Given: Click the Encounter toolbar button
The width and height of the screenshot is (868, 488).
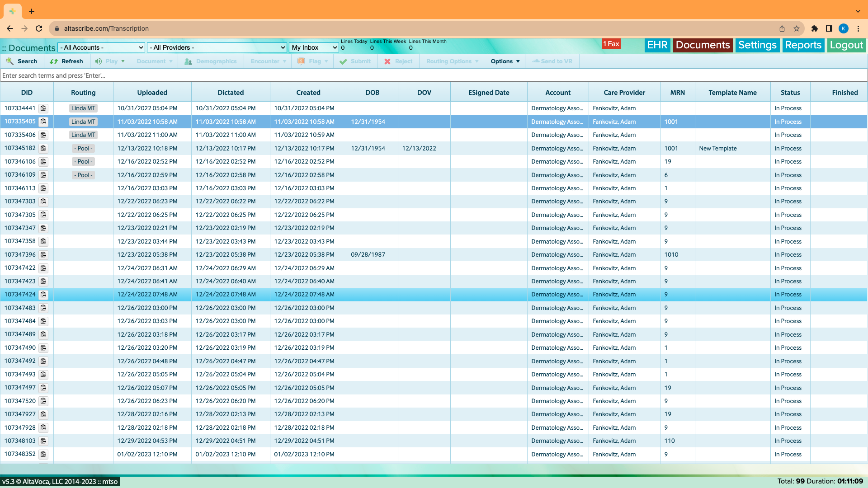Looking at the screenshot, I should coord(267,61).
